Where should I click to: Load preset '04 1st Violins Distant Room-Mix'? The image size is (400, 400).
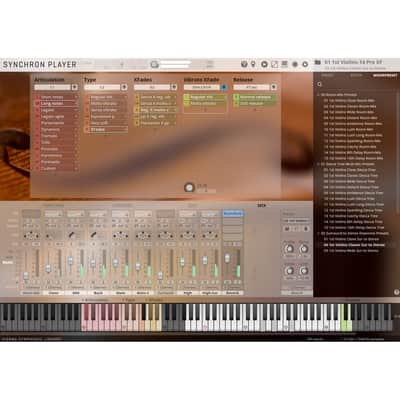[x=350, y=118]
